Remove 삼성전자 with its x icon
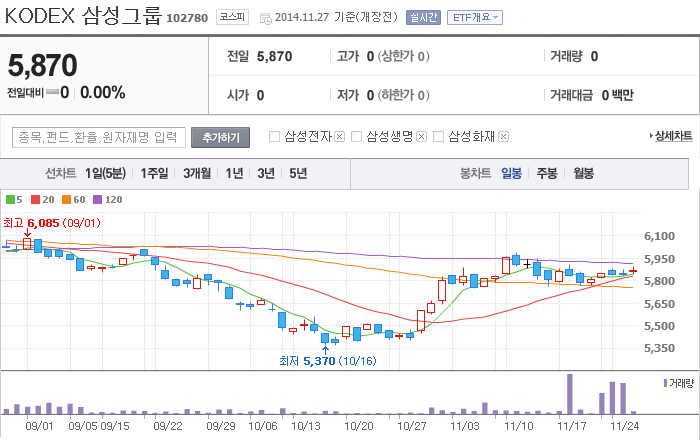The image size is (700, 440). click(339, 137)
